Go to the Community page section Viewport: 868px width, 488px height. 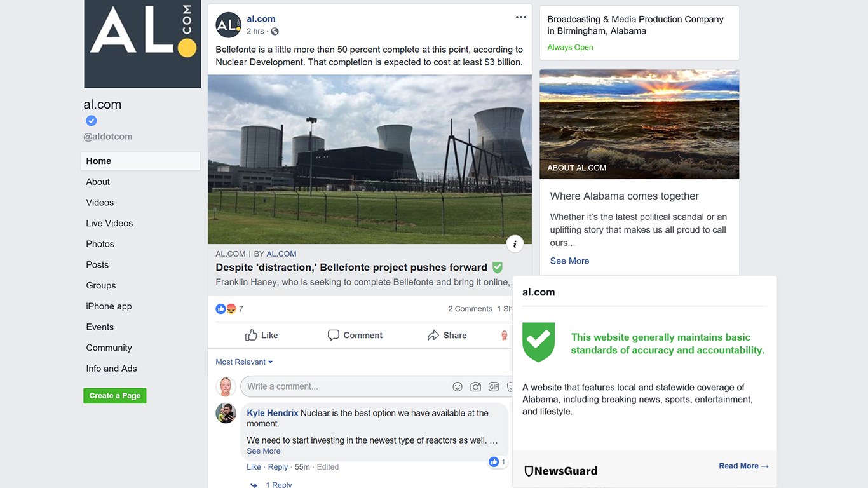tap(109, 348)
